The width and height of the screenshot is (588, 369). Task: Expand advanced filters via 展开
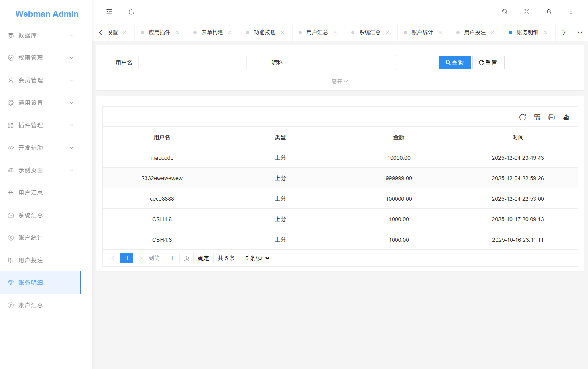tap(340, 81)
